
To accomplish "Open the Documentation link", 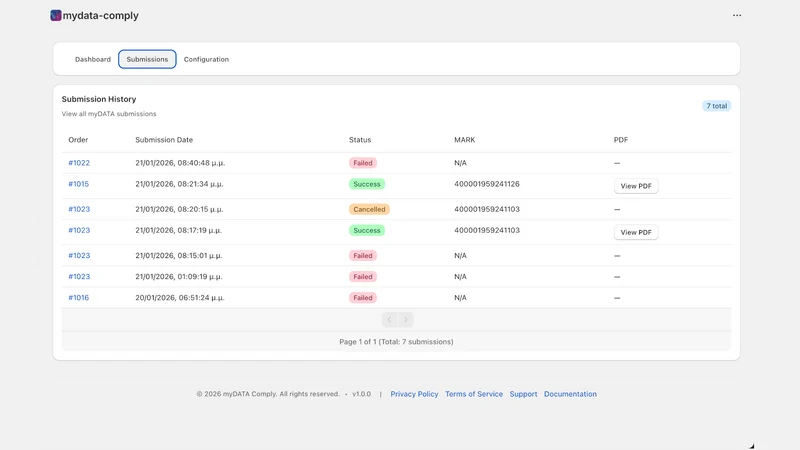I will tap(570, 394).
